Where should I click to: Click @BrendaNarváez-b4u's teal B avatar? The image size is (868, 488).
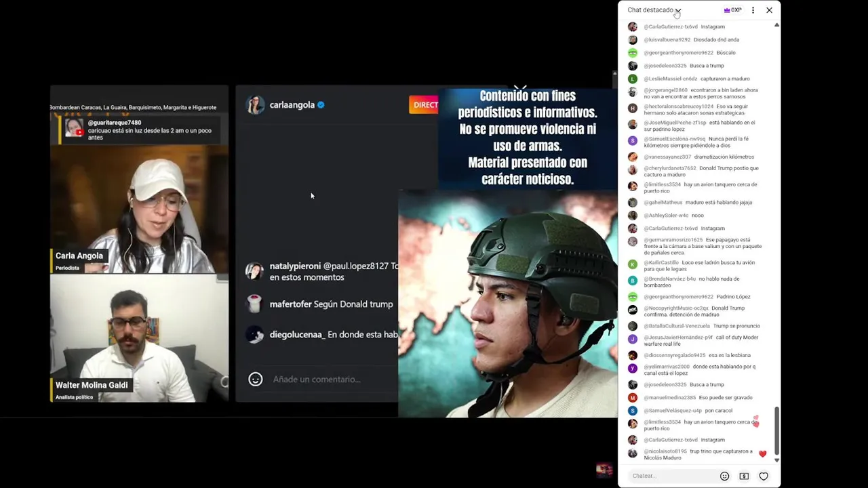coord(633,281)
